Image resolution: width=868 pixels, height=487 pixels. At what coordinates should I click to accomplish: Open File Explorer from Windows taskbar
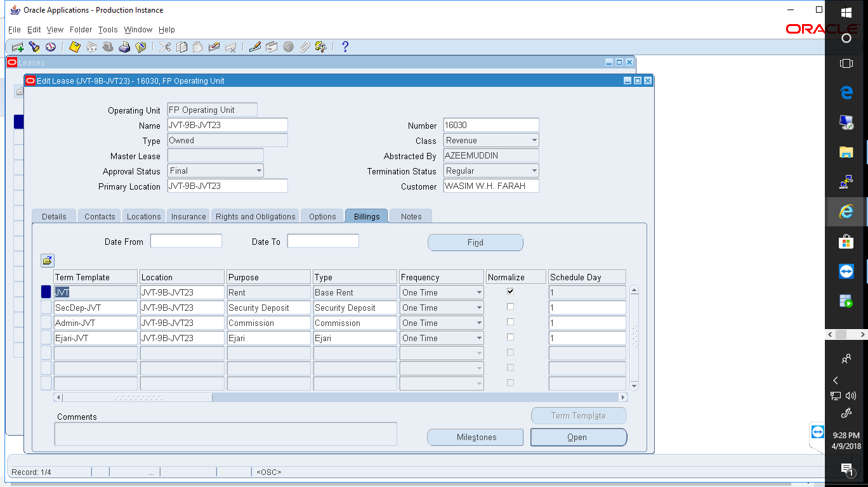pos(846,152)
